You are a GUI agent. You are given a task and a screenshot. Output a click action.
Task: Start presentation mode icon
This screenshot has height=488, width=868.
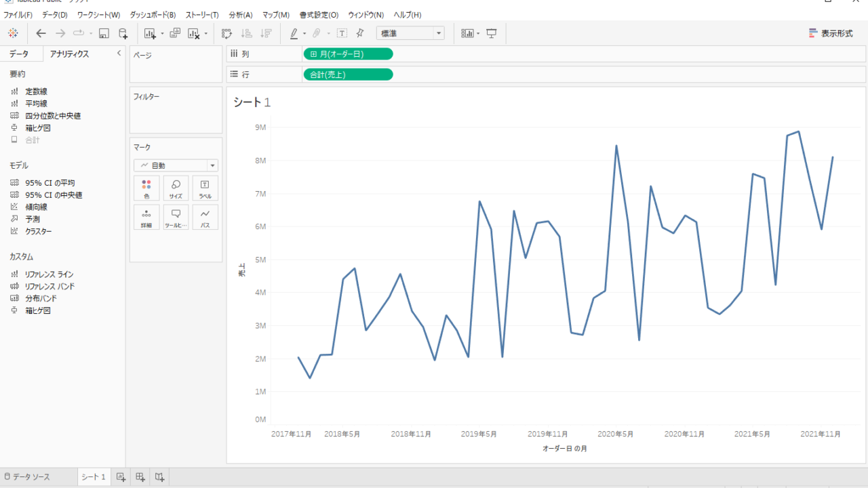point(492,33)
